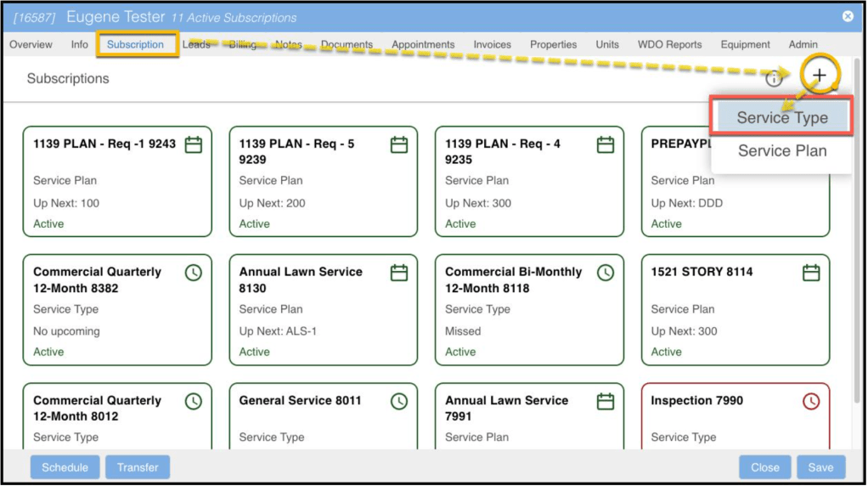
Task: Click clock icon on General Service 8011 card
Action: (399, 401)
